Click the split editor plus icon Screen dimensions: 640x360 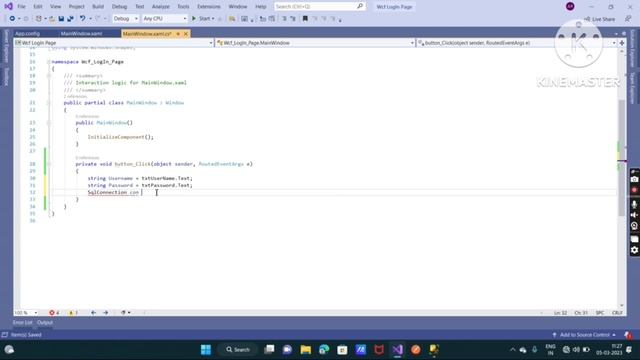[622, 42]
